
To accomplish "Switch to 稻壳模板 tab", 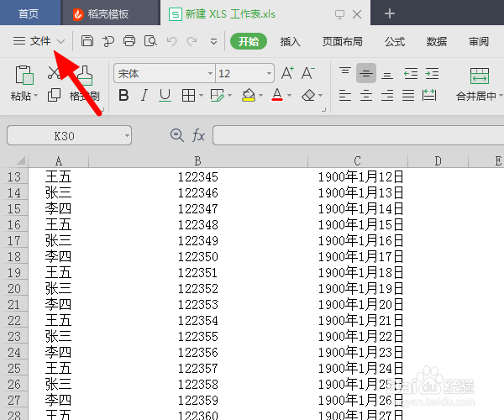I will pos(110,13).
